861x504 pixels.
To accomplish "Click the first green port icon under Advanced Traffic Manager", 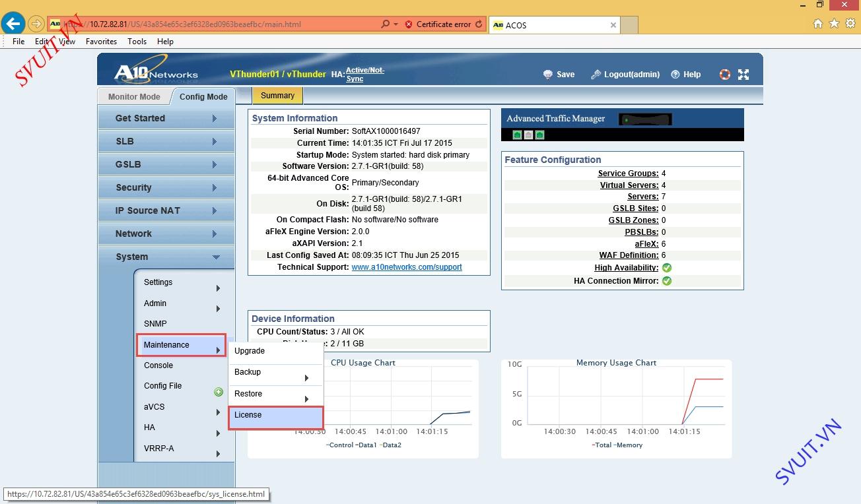I will click(518, 135).
